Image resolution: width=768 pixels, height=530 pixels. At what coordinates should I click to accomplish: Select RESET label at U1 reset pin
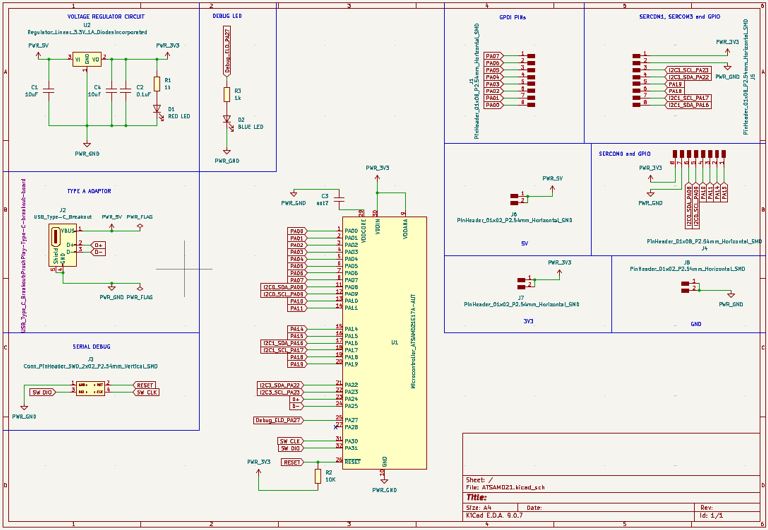(x=292, y=462)
